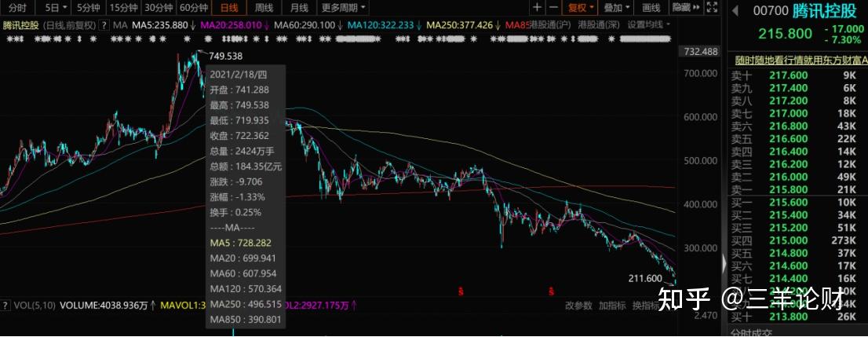
Task: Click 732.488 price axis marker
Action: 701,51
